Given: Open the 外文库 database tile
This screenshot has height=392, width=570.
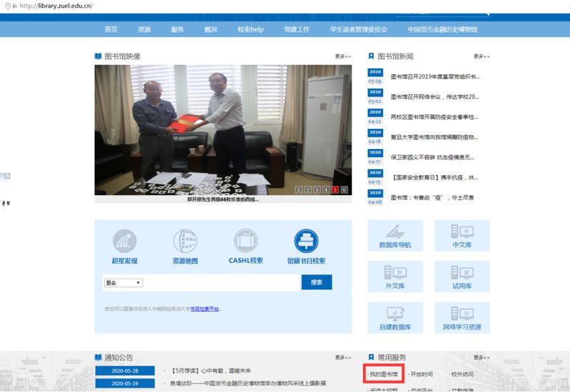Looking at the screenshot, I should tap(395, 277).
